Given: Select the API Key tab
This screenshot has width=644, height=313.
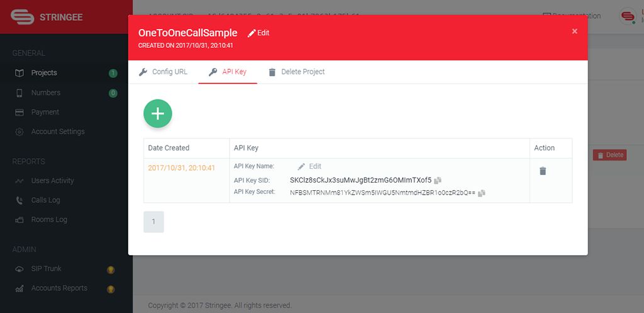Looking at the screenshot, I should point(228,72).
